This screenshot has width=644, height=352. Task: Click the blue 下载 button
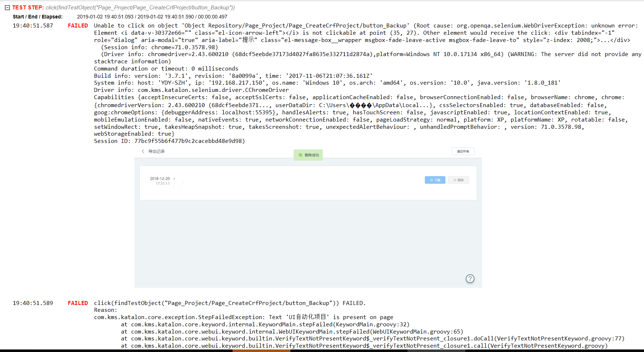pyautogui.click(x=435, y=180)
